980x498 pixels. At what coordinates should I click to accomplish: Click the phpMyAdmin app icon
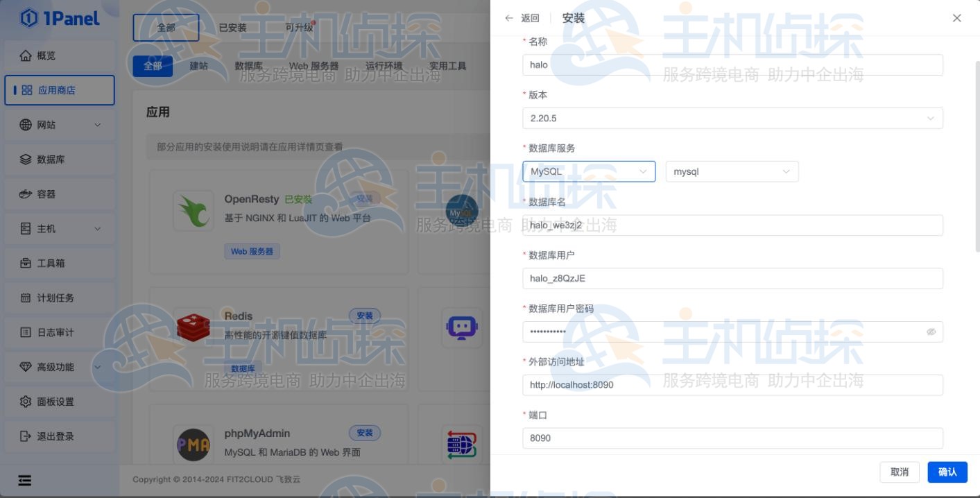pyautogui.click(x=194, y=445)
